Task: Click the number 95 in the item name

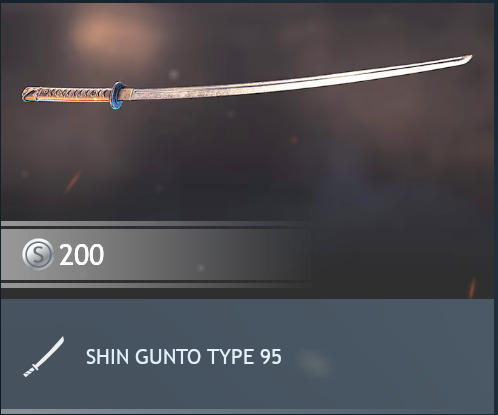Action: 271,357
